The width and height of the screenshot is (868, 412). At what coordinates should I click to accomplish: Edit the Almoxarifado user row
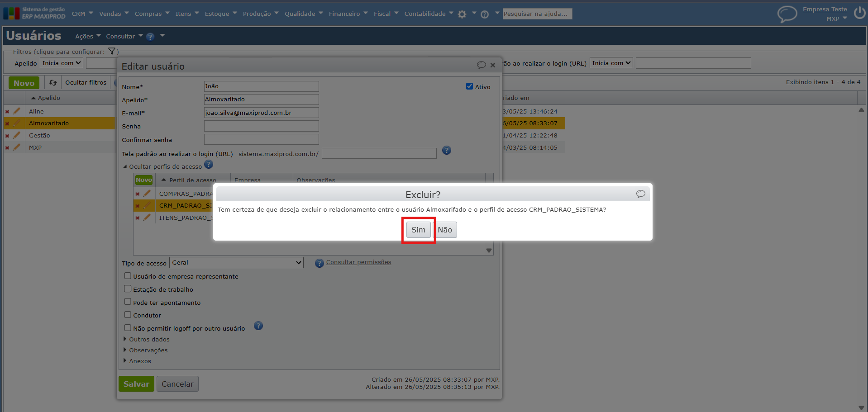(17, 123)
